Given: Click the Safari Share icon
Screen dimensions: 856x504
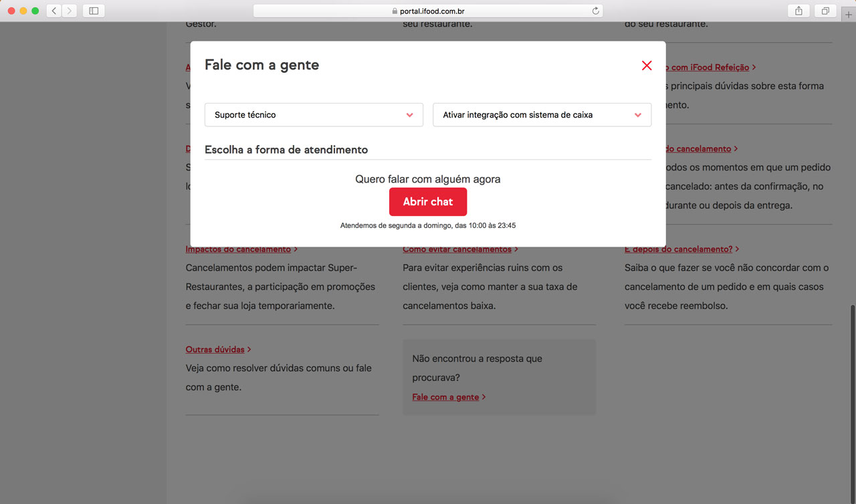Looking at the screenshot, I should pyautogui.click(x=799, y=11).
